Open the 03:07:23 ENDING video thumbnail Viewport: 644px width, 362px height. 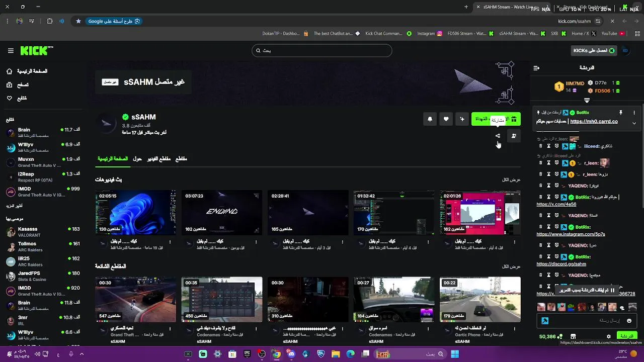pyautogui.click(x=221, y=213)
